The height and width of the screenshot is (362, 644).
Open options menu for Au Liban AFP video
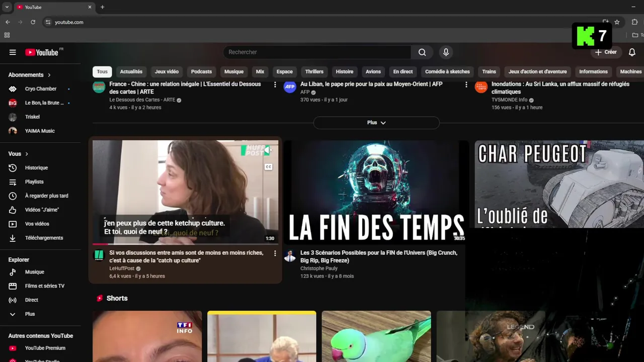pos(466,85)
